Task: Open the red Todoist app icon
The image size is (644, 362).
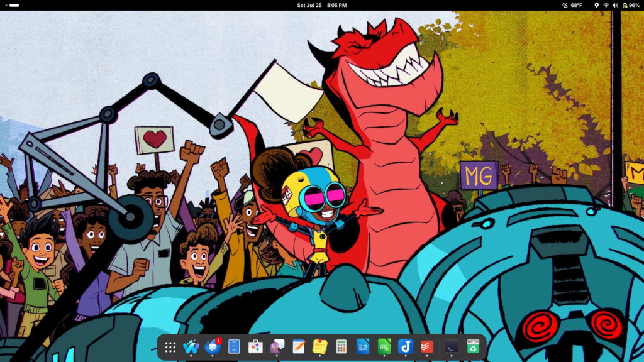Action: tap(427, 347)
